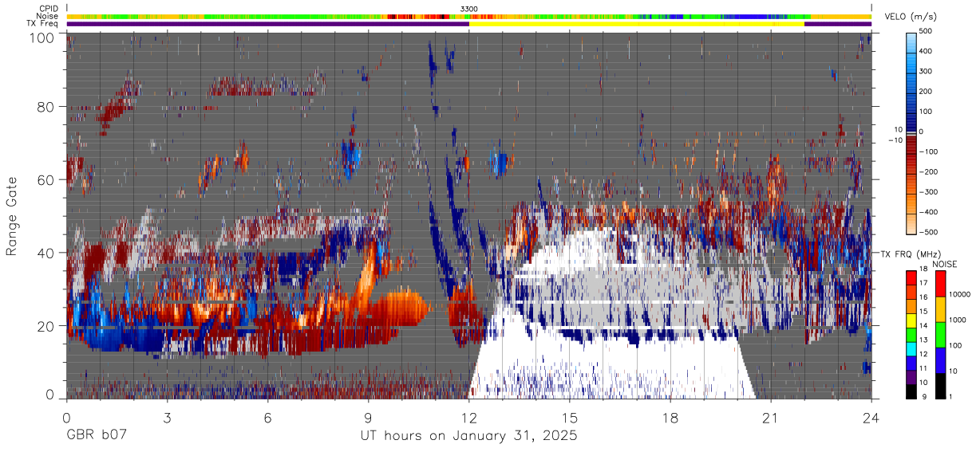Click the 21 hour tick label

click(x=771, y=418)
